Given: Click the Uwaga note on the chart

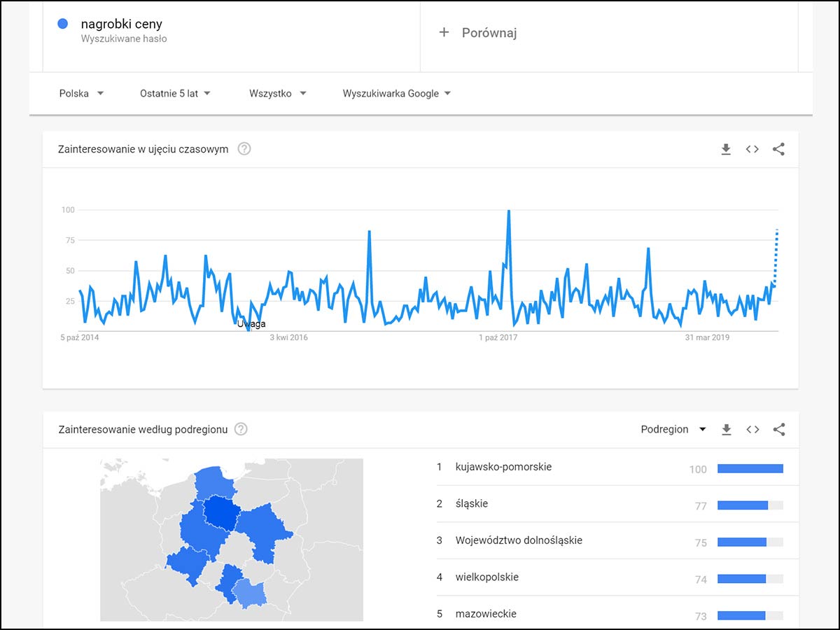Looking at the screenshot, I should click(251, 324).
